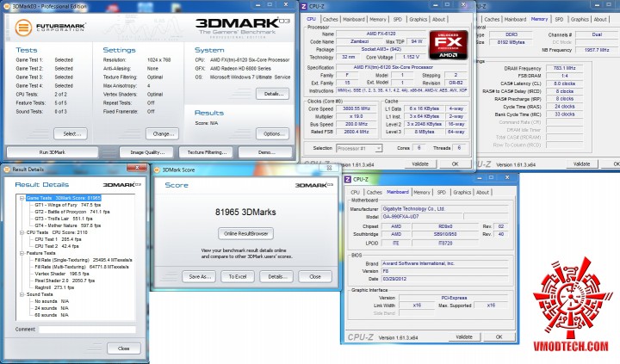Switch to the Memory tab in CPU window
620x364 pixels.
[x=378, y=19]
